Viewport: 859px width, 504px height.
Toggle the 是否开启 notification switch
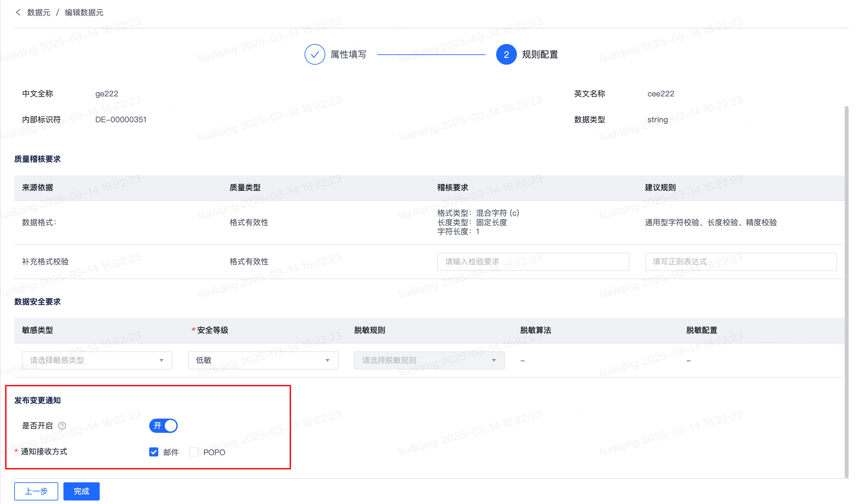click(x=163, y=426)
